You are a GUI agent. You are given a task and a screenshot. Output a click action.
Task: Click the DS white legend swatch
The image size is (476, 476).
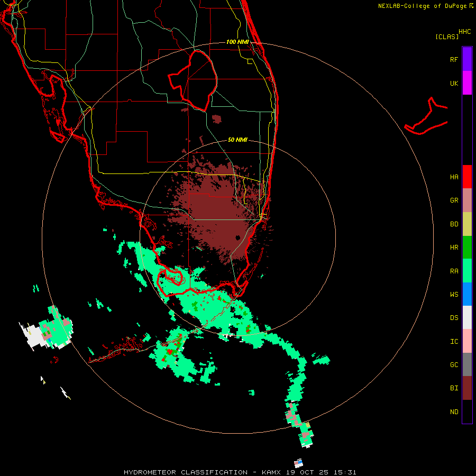coord(467,317)
